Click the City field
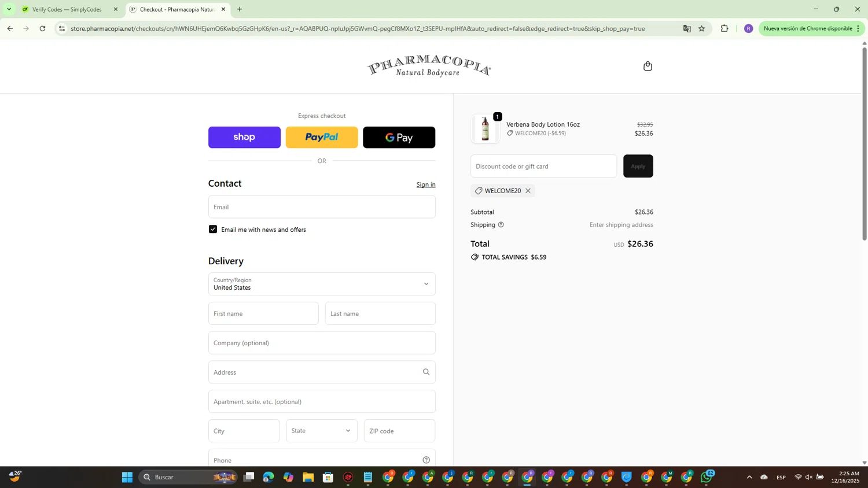868x488 pixels. 244,431
